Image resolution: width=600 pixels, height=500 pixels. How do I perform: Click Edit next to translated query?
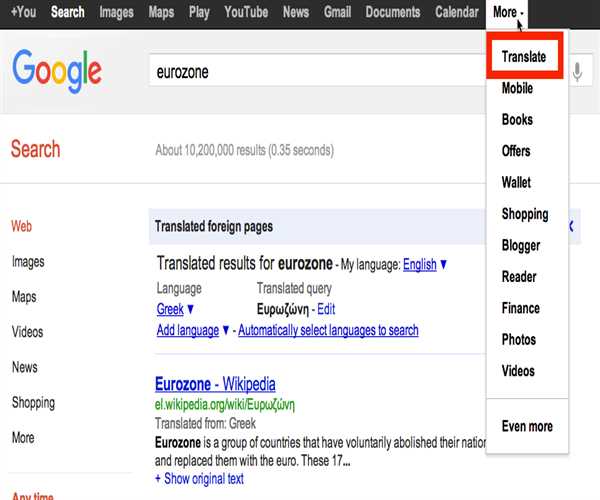point(326,309)
